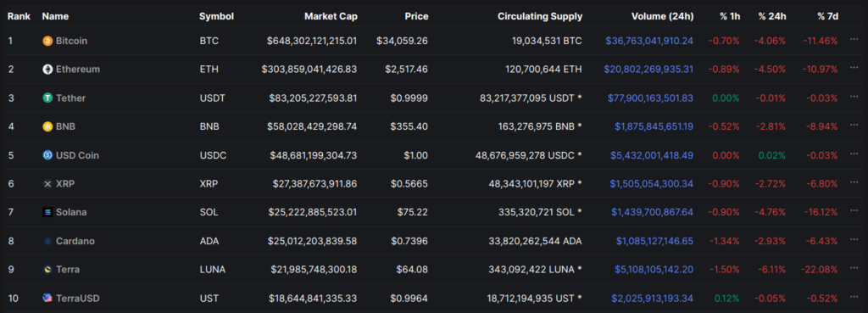Open the TerraUSD name link
The image size is (868, 313).
pyautogui.click(x=78, y=298)
